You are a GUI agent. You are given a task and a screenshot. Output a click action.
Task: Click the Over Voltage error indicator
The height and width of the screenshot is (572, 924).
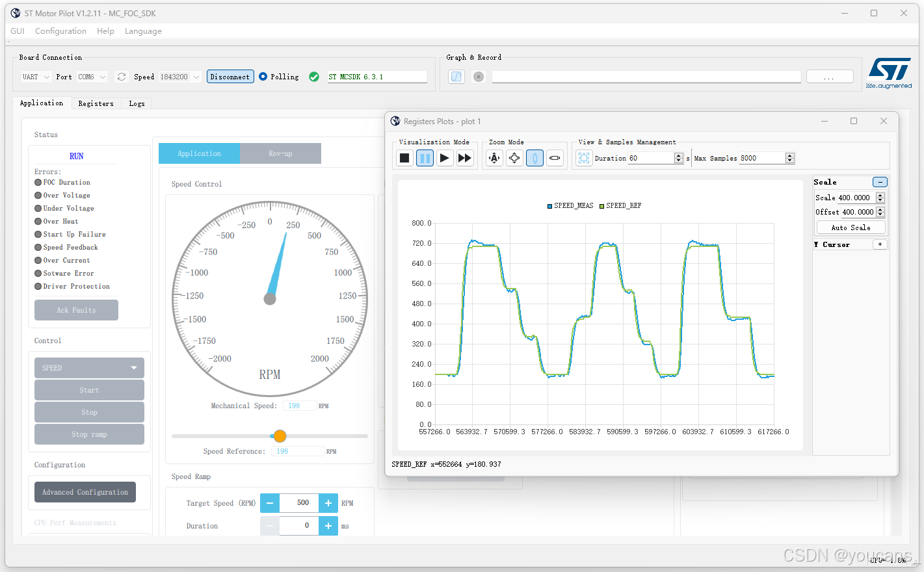[x=38, y=196]
